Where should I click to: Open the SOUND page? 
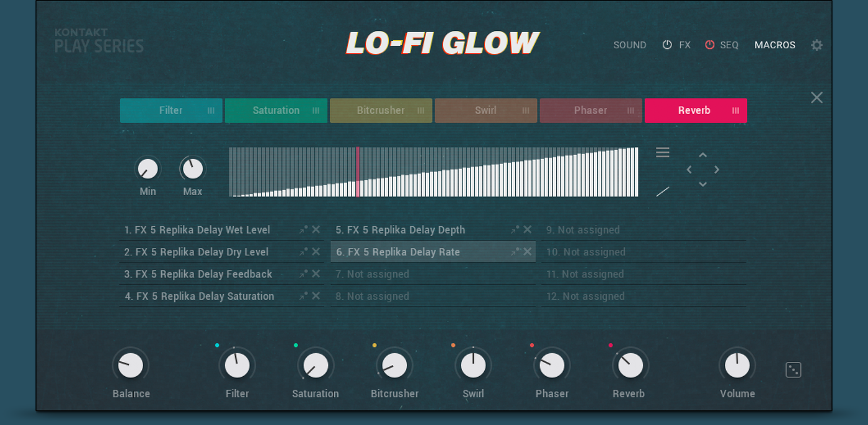click(630, 45)
